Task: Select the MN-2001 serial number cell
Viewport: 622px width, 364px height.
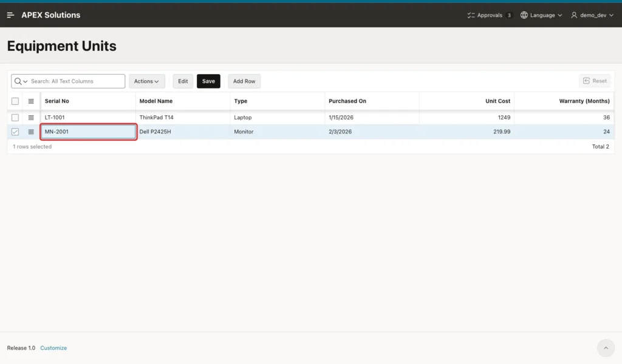Action: [89, 132]
